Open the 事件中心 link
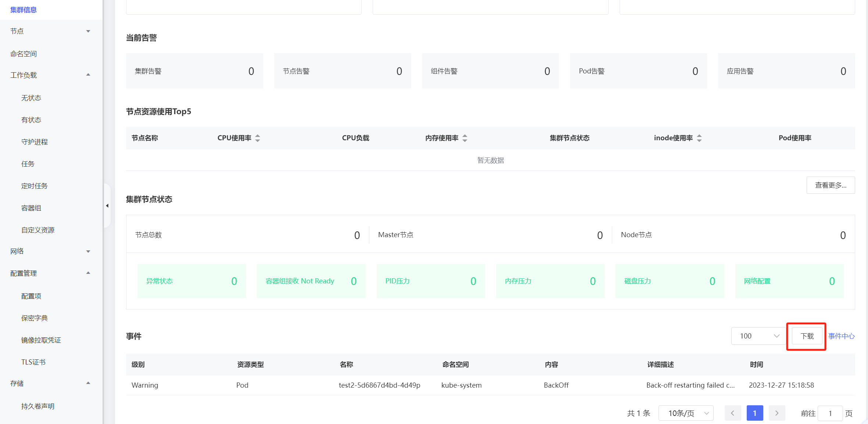This screenshot has height=424, width=868. coord(841,336)
